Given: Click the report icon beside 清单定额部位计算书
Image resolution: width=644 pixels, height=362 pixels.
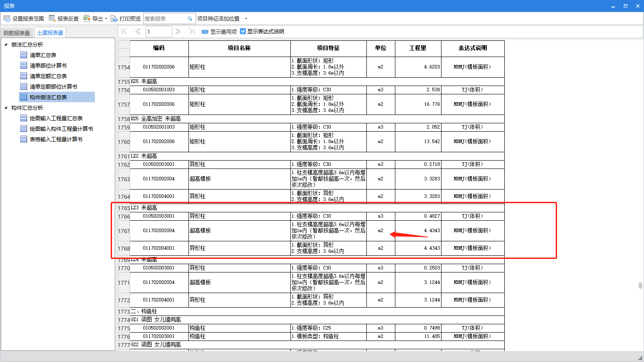Looking at the screenshot, I should coord(24,86).
